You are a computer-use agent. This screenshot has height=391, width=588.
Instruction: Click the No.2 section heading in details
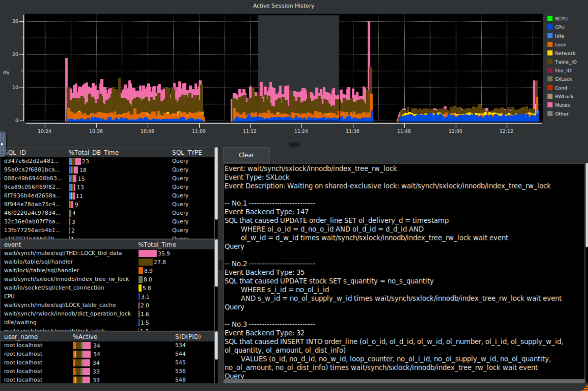(270, 264)
